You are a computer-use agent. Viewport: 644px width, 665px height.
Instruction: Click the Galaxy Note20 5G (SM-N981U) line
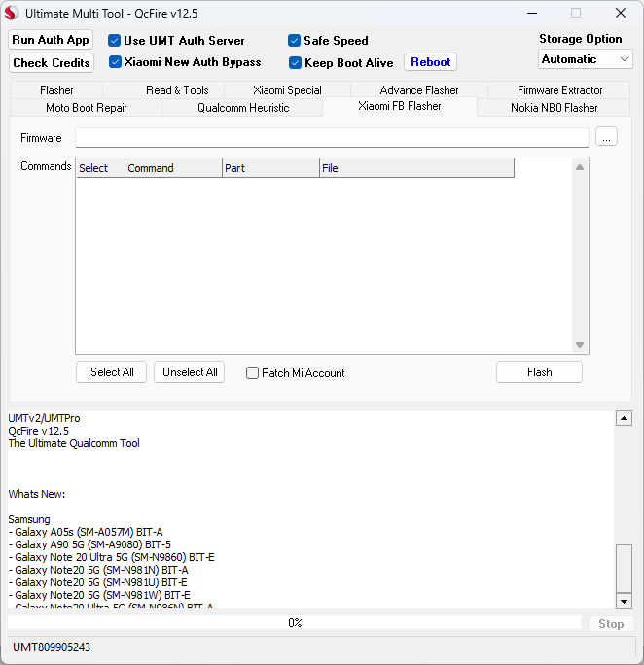(97, 582)
